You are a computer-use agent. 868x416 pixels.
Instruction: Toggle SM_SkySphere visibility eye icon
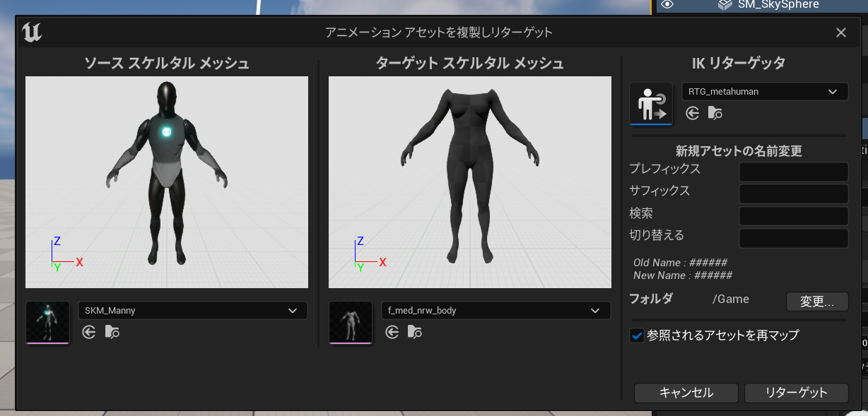(667, 5)
